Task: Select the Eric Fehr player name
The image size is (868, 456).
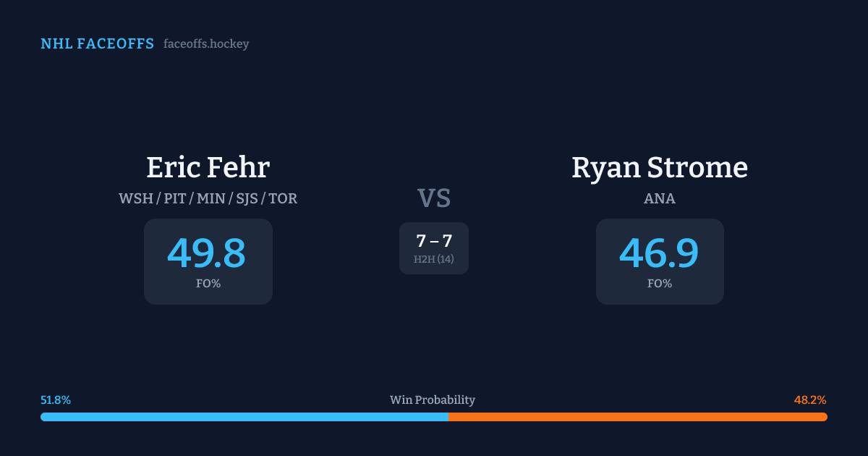Action: (208, 167)
